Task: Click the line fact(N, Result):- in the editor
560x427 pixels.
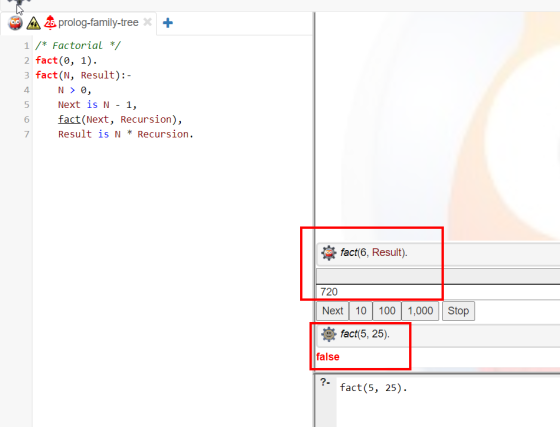Action: (x=83, y=75)
